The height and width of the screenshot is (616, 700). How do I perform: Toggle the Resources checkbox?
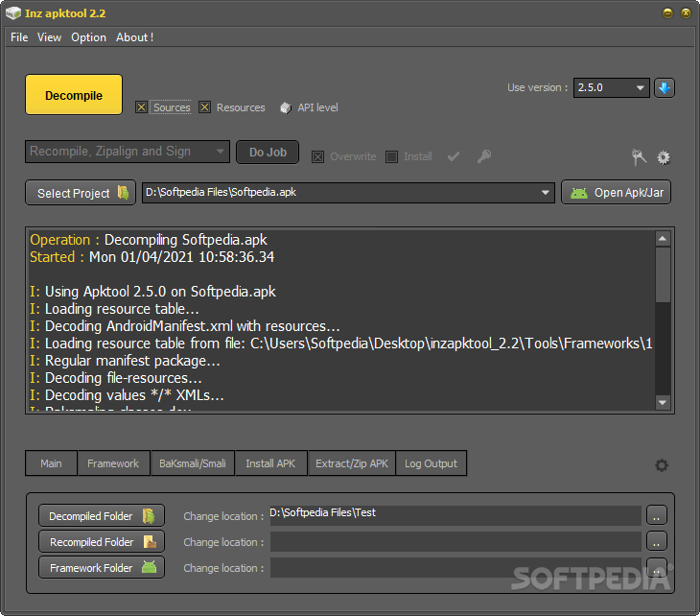coord(205,107)
